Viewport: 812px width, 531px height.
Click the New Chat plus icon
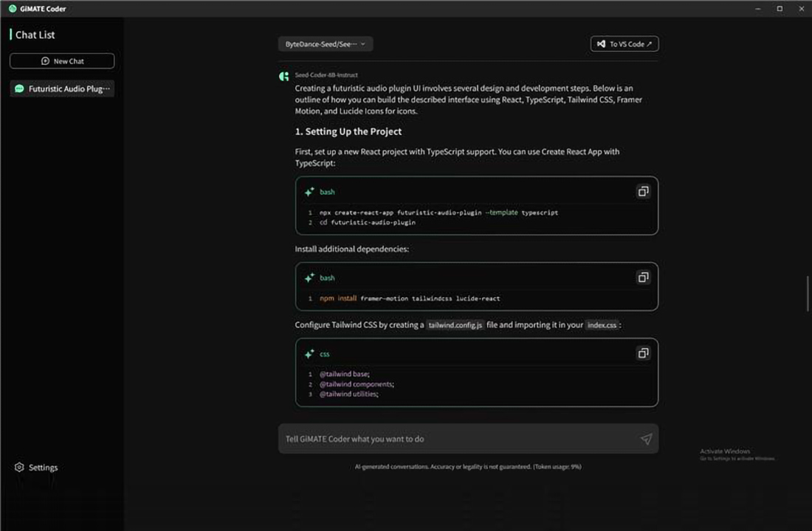(45, 61)
